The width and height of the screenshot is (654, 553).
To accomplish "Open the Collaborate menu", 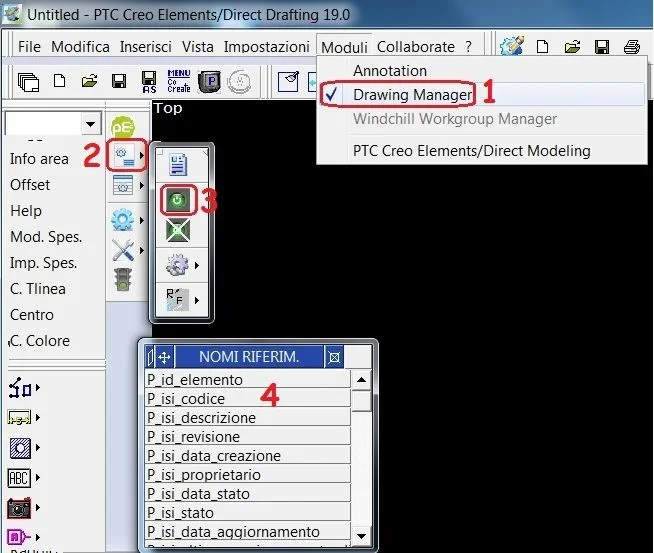I will coord(416,47).
